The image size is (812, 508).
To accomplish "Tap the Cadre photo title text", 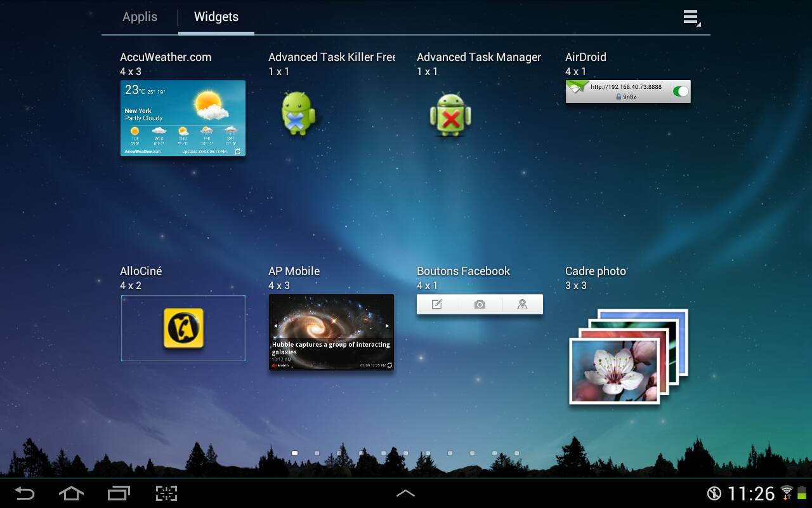I will pyautogui.click(x=596, y=271).
